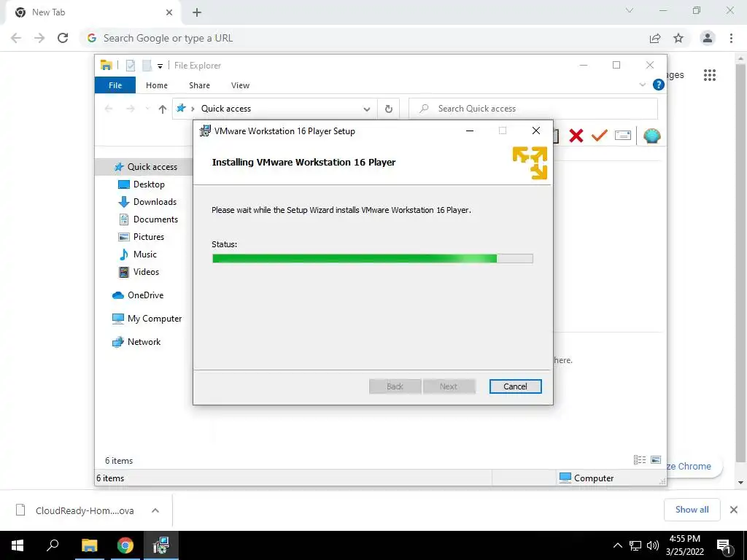Click the quick access new folder icon
Image resolution: width=747 pixels, height=560 pixels.
(147, 66)
